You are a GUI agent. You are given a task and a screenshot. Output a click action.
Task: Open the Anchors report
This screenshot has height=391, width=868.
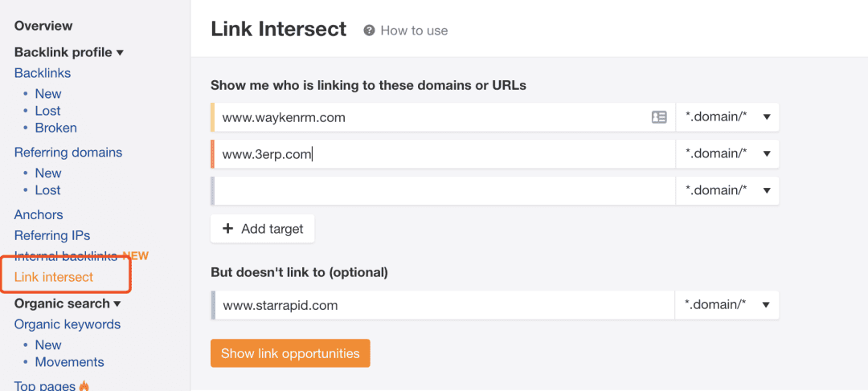39,214
